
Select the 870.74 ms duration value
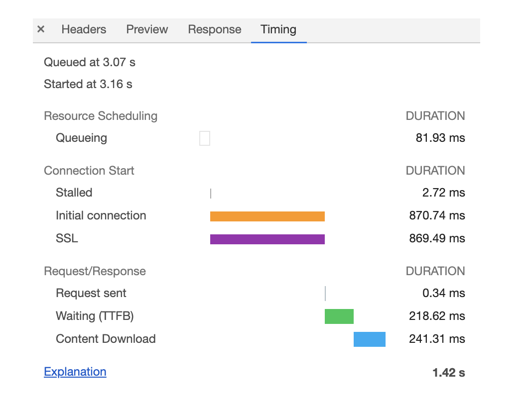(437, 215)
